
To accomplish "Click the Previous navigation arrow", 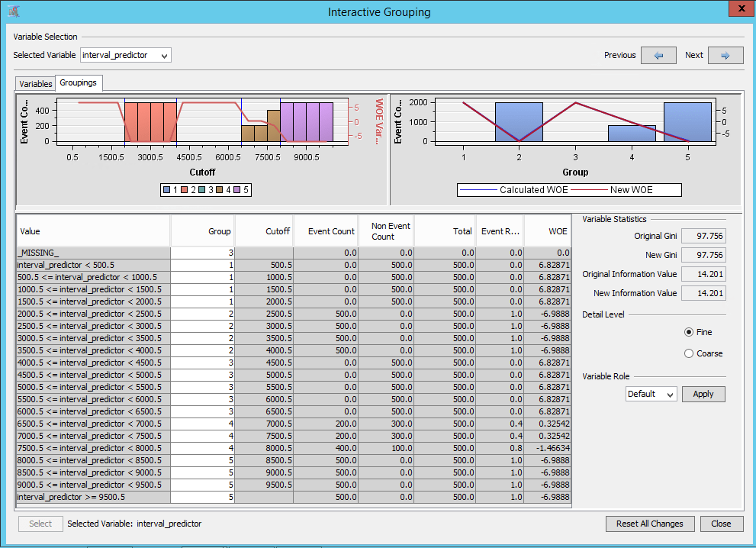I will pos(658,55).
